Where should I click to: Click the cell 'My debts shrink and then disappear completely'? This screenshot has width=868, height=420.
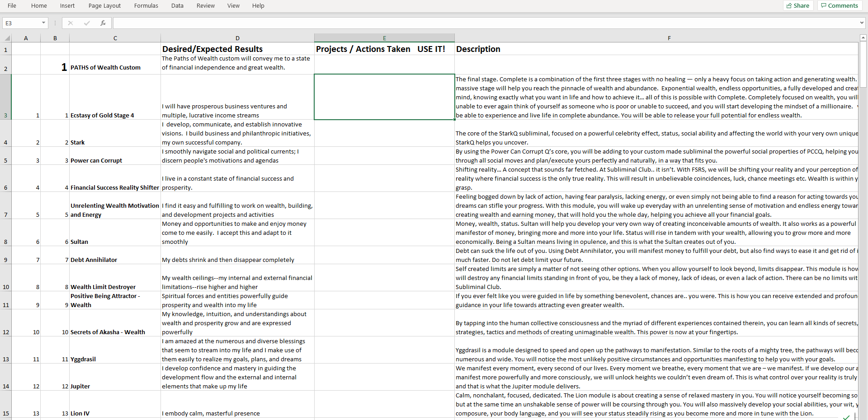[237, 255]
